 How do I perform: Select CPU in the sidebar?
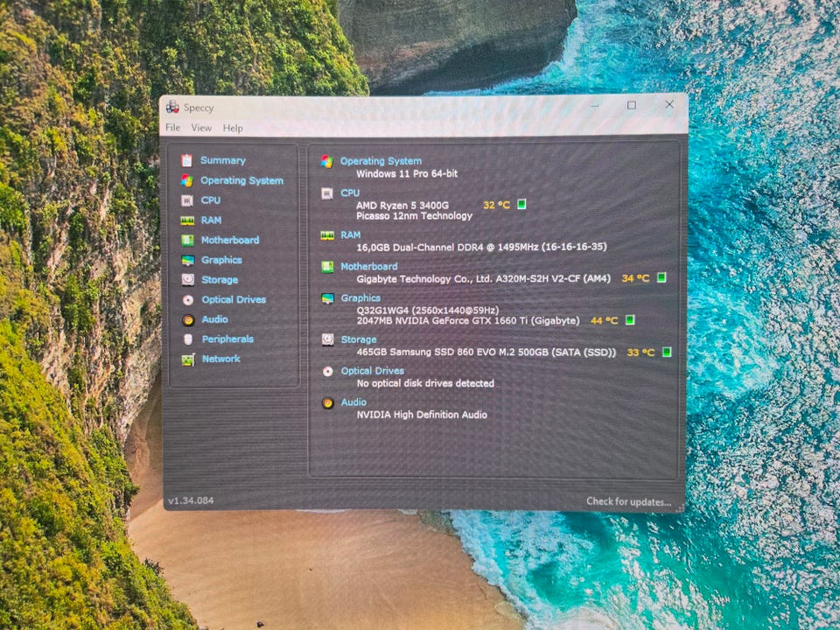211,199
